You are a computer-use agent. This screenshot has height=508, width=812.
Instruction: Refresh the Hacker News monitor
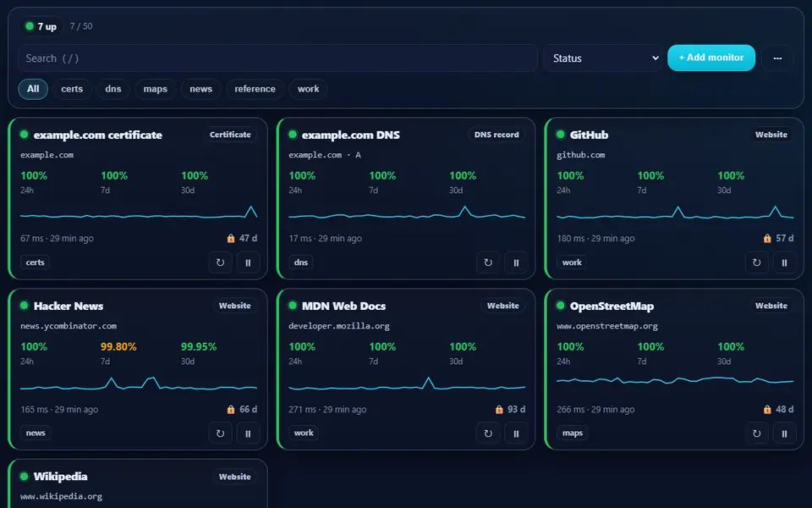tap(220, 433)
